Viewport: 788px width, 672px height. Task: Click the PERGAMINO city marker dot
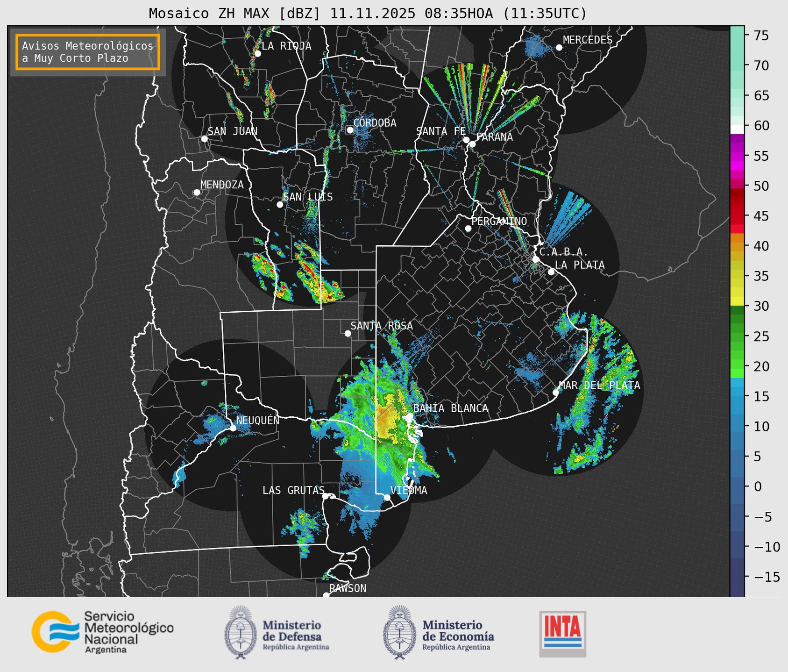[x=468, y=229]
